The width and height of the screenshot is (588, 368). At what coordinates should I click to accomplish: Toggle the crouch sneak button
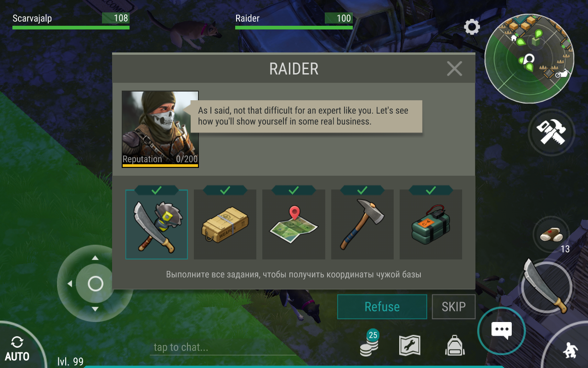click(570, 351)
